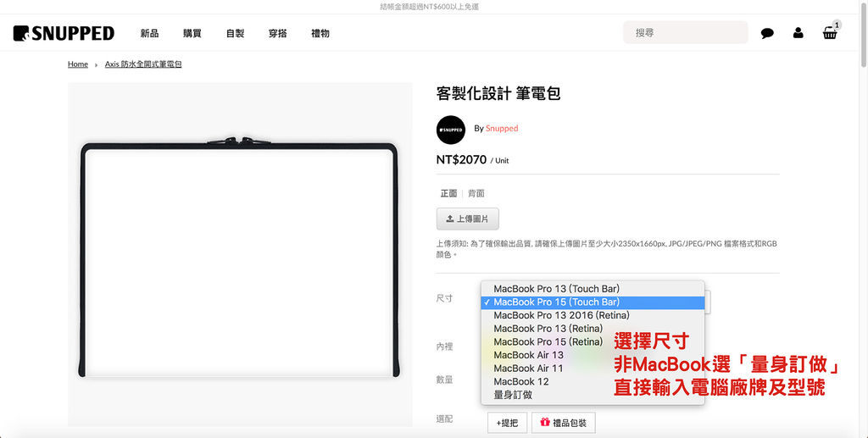The image size is (868, 438).
Task: Click the Snupped round brand avatar
Action: [451, 130]
